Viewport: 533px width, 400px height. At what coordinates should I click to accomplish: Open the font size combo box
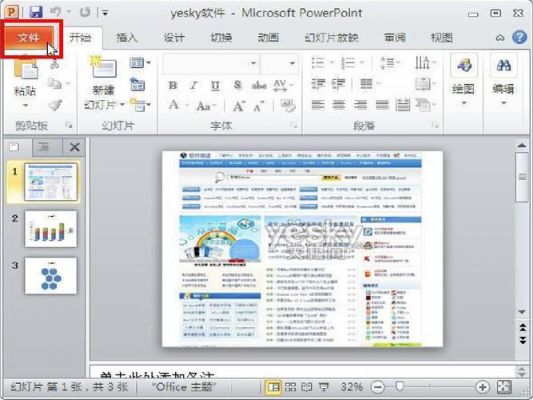click(x=279, y=63)
